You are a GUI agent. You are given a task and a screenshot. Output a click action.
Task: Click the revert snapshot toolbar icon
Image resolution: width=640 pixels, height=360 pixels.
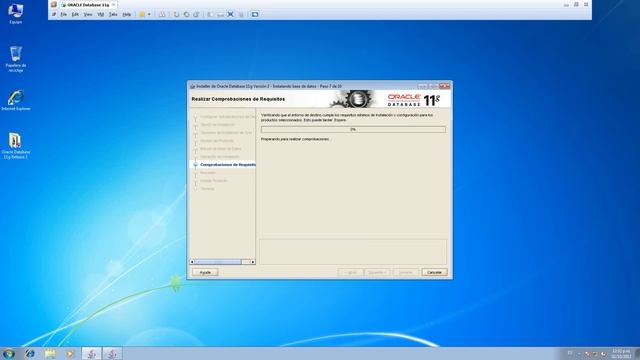(x=187, y=14)
